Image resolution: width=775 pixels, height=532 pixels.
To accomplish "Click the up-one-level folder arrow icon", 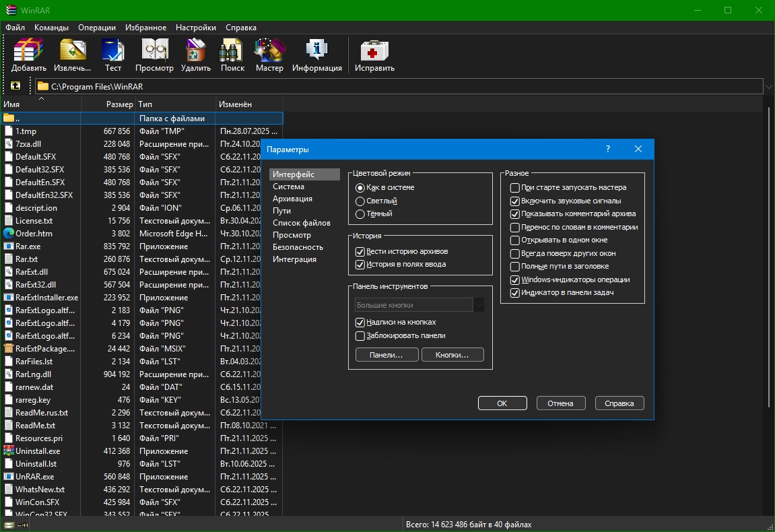I will (15, 86).
